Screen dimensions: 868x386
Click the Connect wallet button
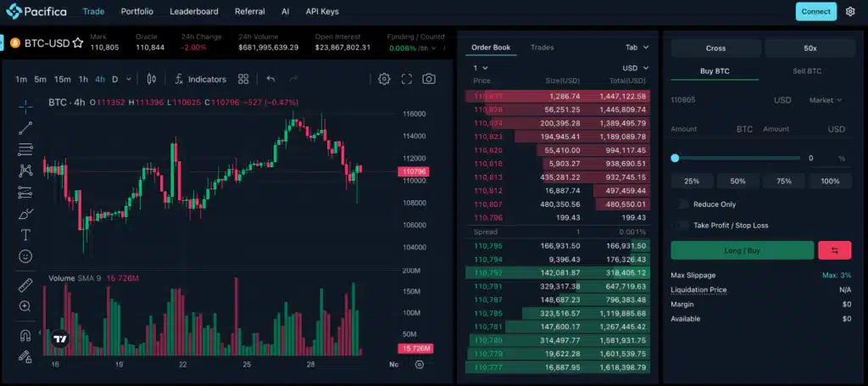815,12
